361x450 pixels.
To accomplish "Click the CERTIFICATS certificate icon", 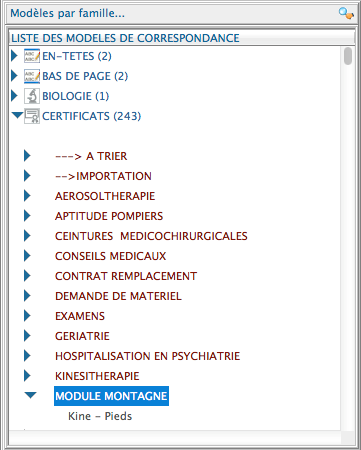I will click(32, 116).
